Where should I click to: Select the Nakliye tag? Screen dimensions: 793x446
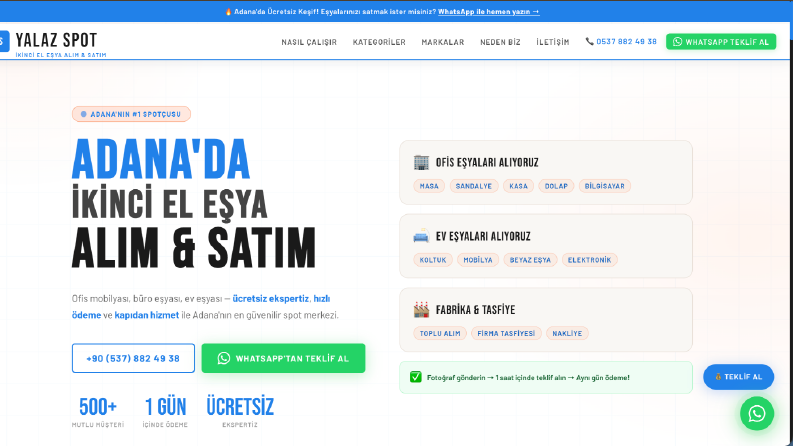tap(567, 333)
